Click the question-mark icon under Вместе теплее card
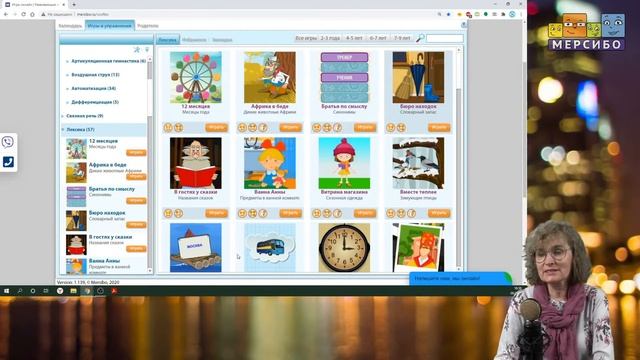640x360 pixels. tap(412, 213)
